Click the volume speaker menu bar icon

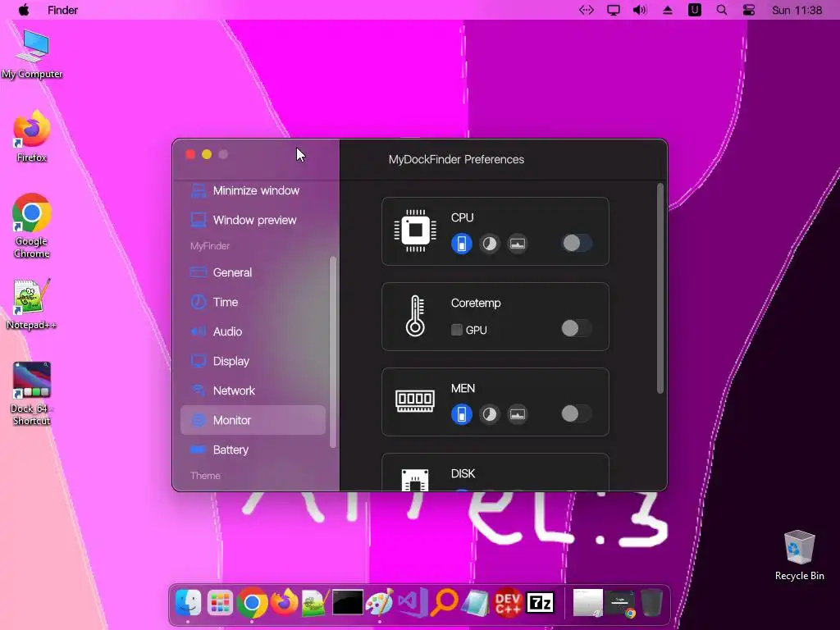pos(640,10)
